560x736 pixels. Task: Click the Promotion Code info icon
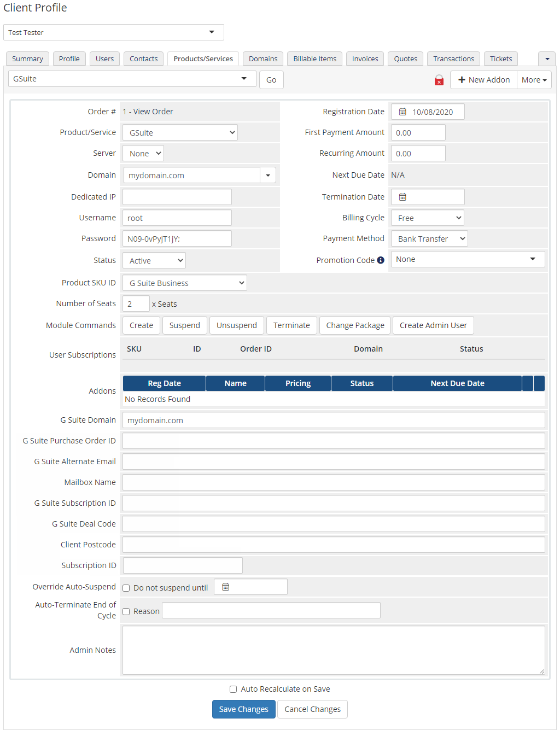(x=381, y=260)
